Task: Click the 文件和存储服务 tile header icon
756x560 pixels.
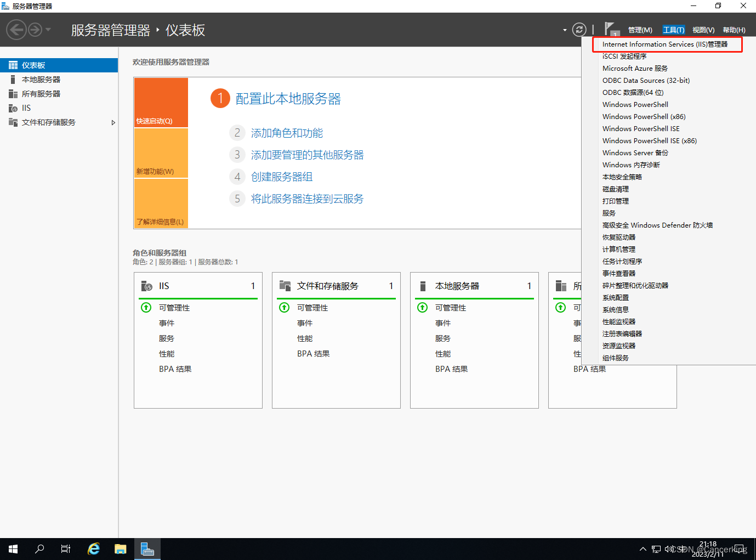Action: coord(285,286)
